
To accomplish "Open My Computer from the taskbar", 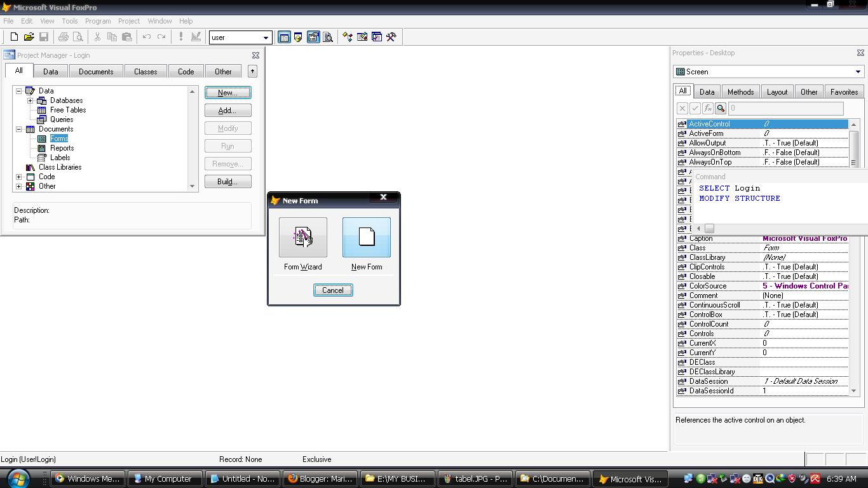I will [x=165, y=479].
